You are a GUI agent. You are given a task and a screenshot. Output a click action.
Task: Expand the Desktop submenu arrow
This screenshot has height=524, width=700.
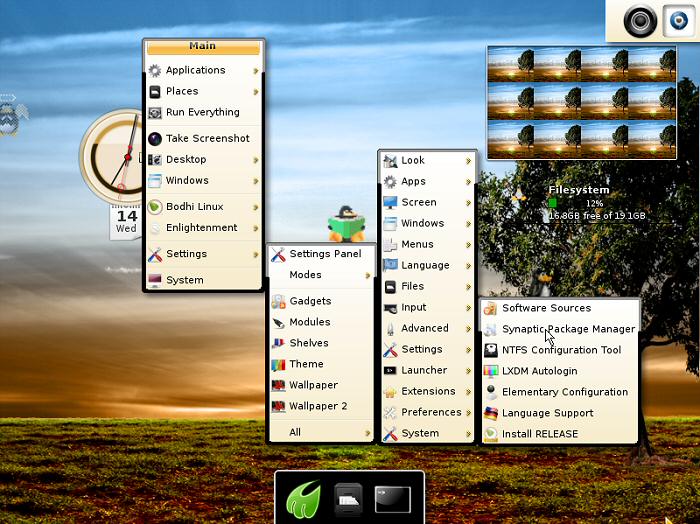(x=256, y=160)
